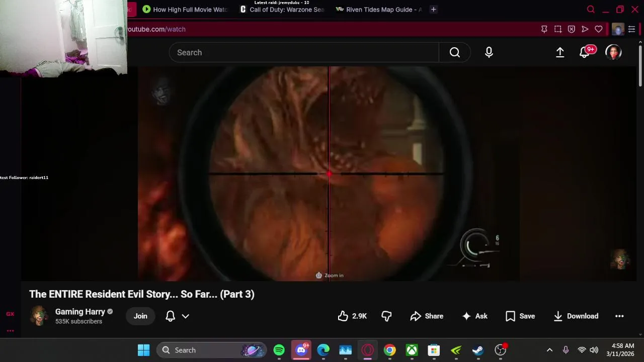Click the Join channel button

[x=140, y=316]
